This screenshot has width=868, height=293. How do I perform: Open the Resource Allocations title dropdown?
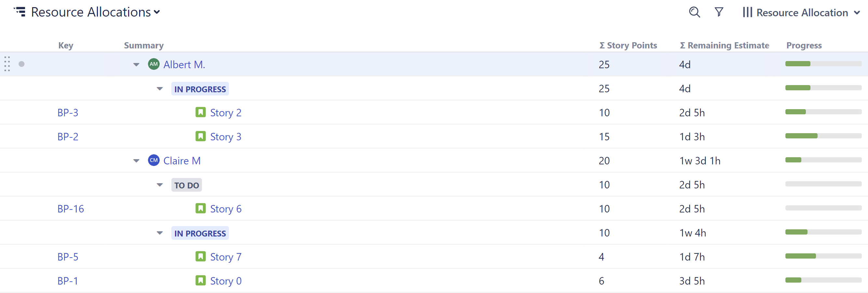[157, 13]
